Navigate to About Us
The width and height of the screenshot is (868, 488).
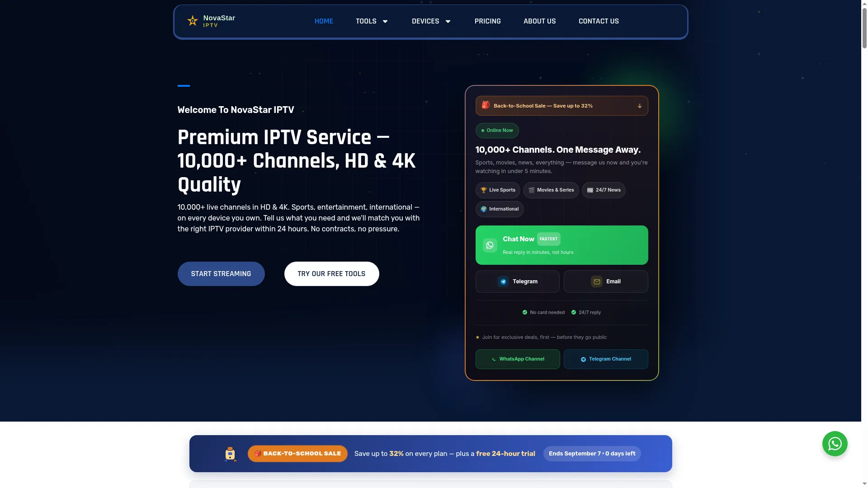tap(539, 21)
